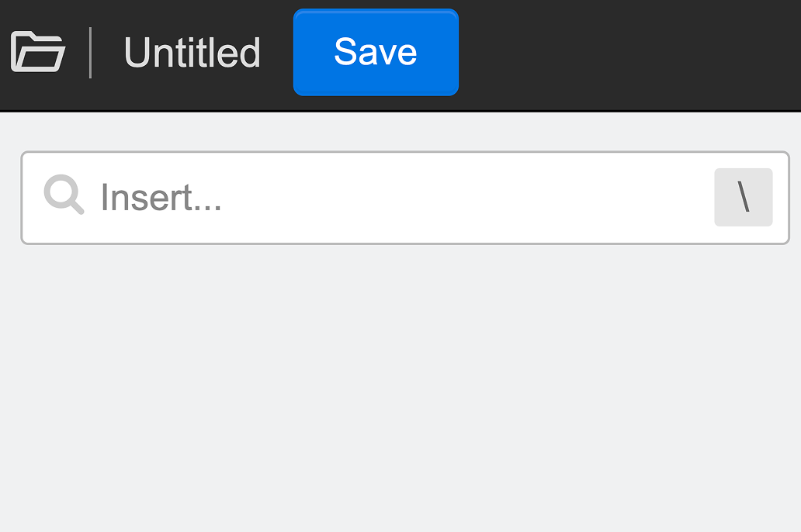Screen dimensions: 801x532
Task: Open the file browser folder icon
Action: point(38,51)
